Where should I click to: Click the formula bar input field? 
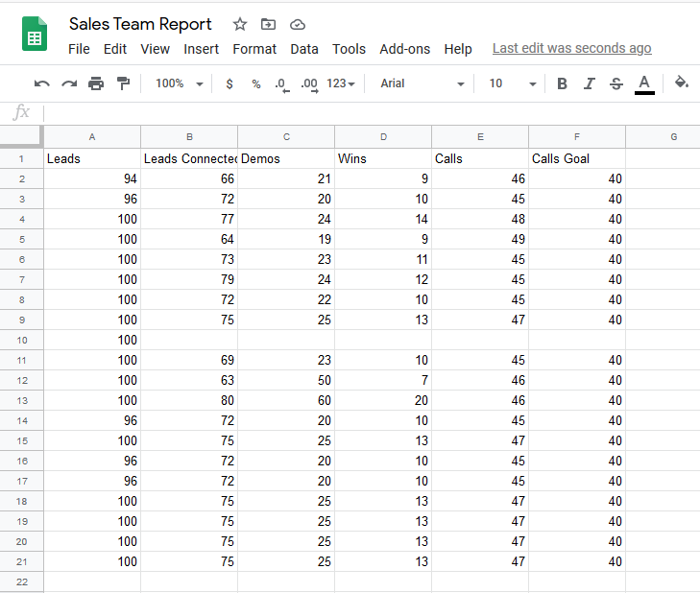click(365, 113)
